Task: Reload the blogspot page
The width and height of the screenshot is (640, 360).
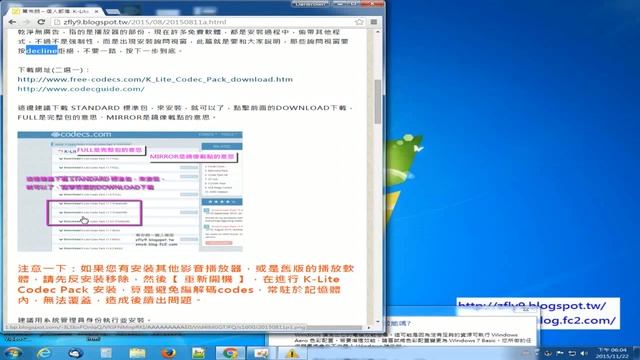Action: [41, 22]
